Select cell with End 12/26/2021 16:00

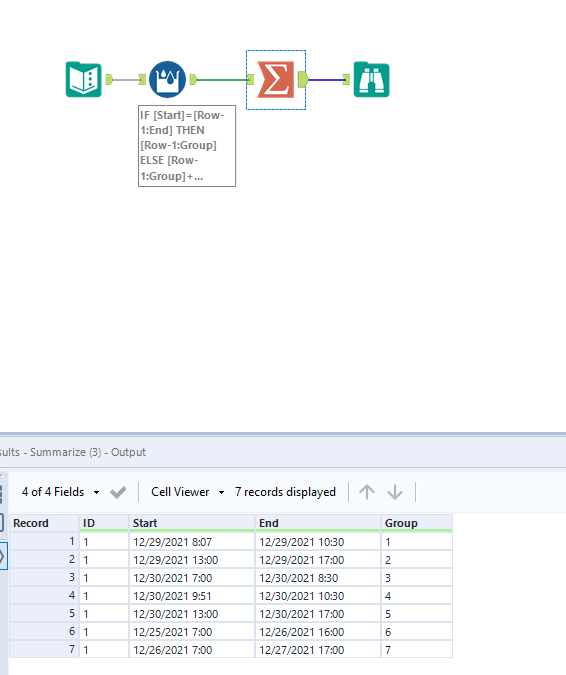318,632
